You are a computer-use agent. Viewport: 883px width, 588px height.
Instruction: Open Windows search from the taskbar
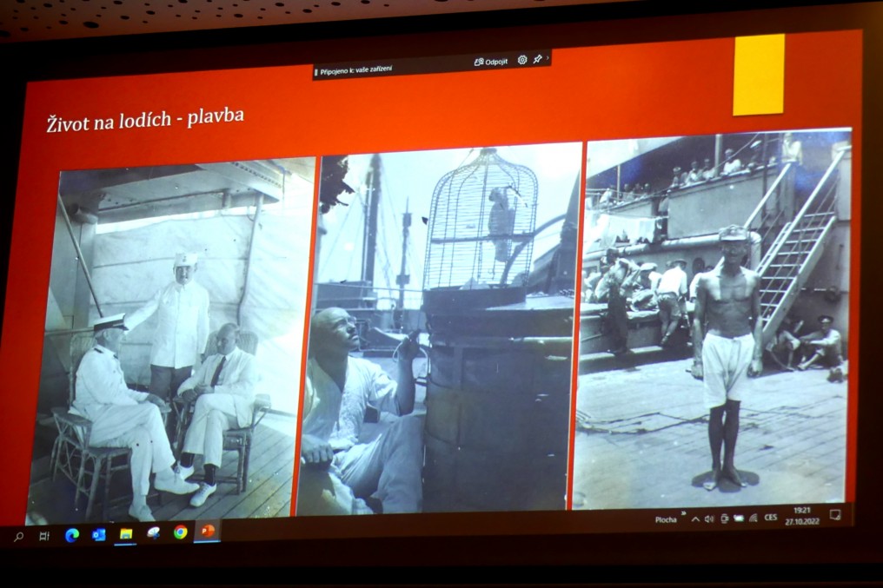pyautogui.click(x=18, y=537)
